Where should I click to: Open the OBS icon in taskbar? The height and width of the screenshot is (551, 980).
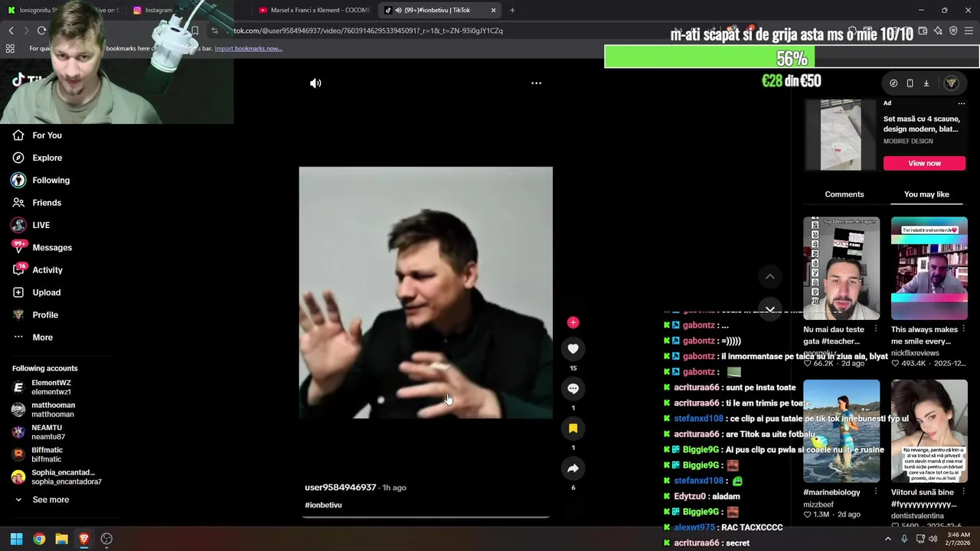(x=106, y=539)
